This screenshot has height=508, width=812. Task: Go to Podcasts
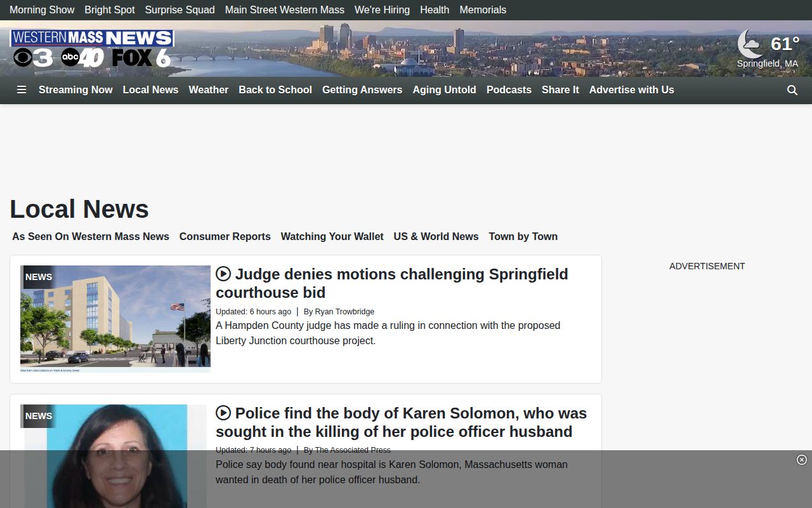[509, 90]
